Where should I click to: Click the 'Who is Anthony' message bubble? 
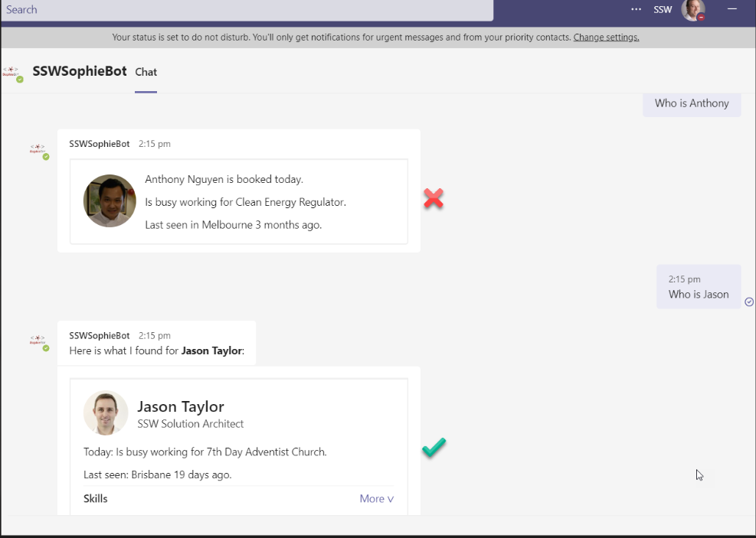click(x=691, y=104)
